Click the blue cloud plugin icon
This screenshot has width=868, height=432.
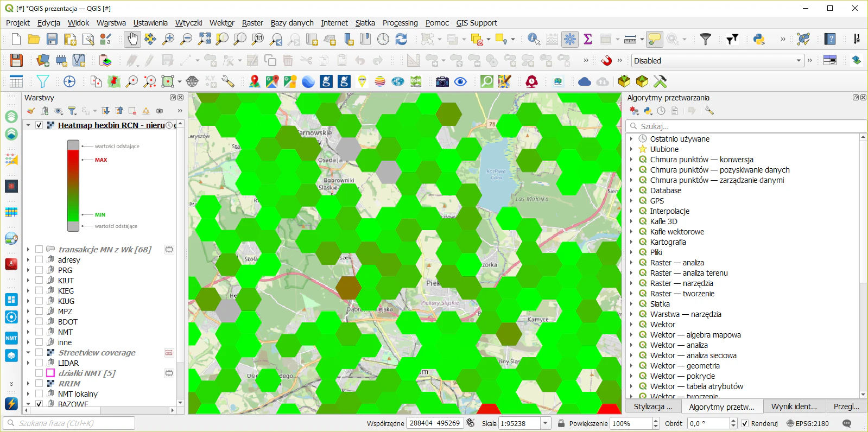point(585,81)
